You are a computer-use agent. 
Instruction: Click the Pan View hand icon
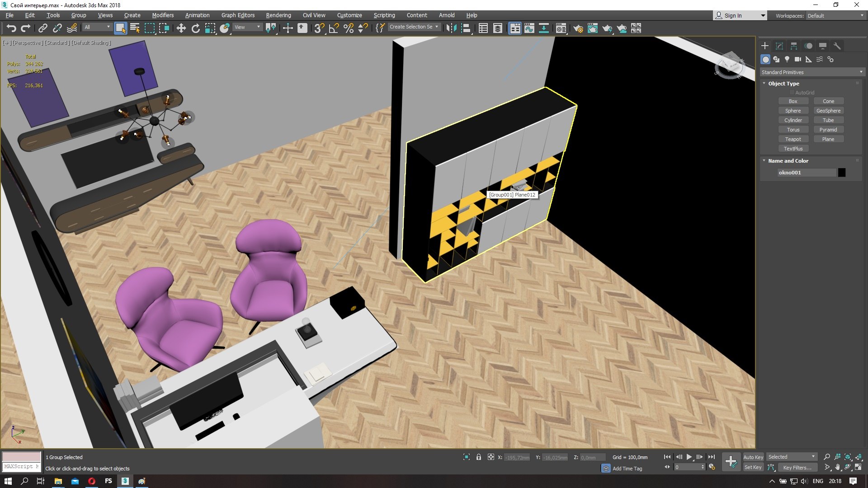click(x=837, y=467)
